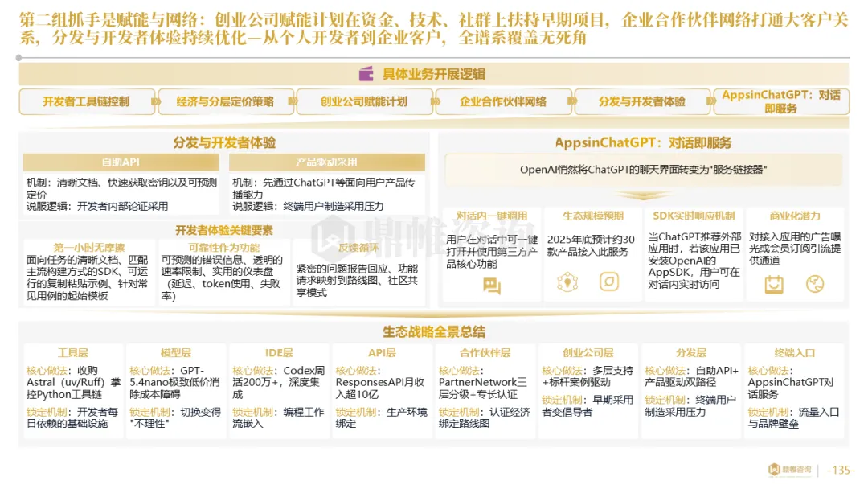The image size is (868, 489).
Task: Click the lightbulb gear icon under 生态规模预期
Action: pyautogui.click(x=567, y=282)
